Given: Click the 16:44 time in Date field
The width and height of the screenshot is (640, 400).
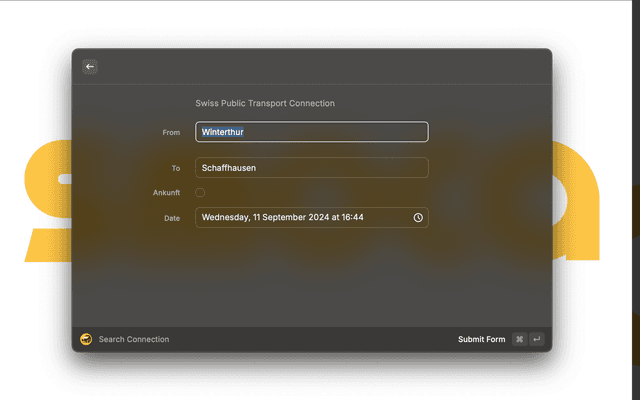Looking at the screenshot, I should [352, 217].
